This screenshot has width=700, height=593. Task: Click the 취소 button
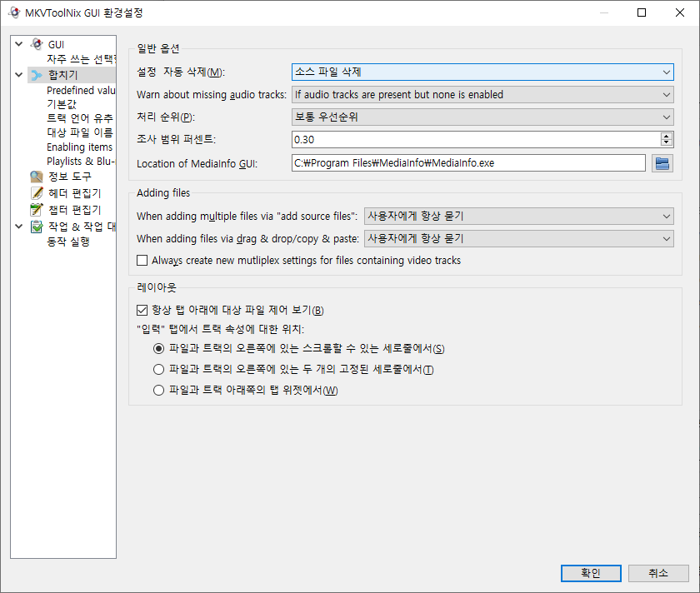(658, 573)
